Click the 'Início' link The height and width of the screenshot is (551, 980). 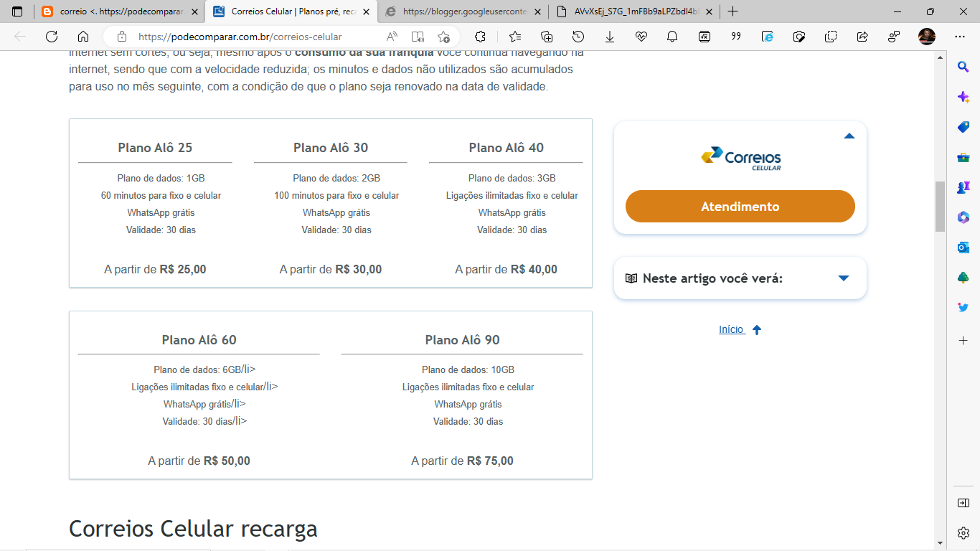coord(731,329)
